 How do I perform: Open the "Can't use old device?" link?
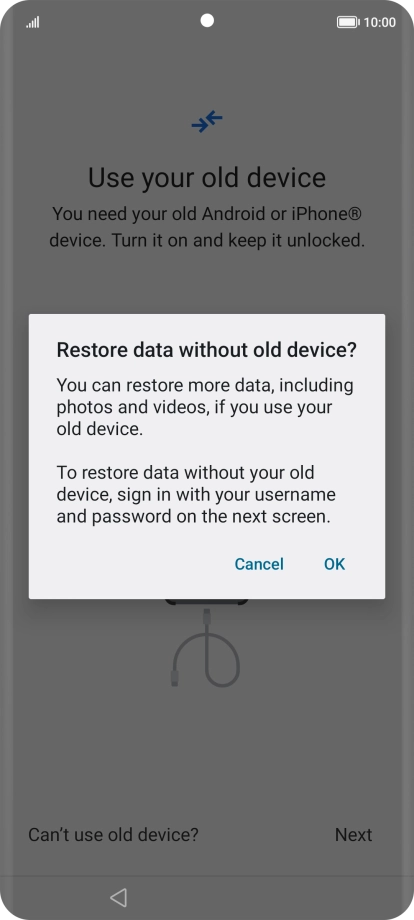click(x=113, y=834)
